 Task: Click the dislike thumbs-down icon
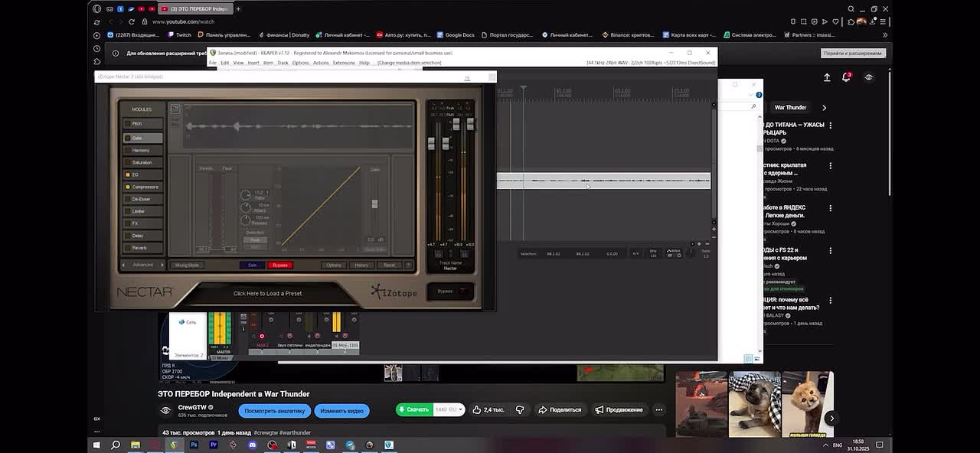pyautogui.click(x=520, y=410)
